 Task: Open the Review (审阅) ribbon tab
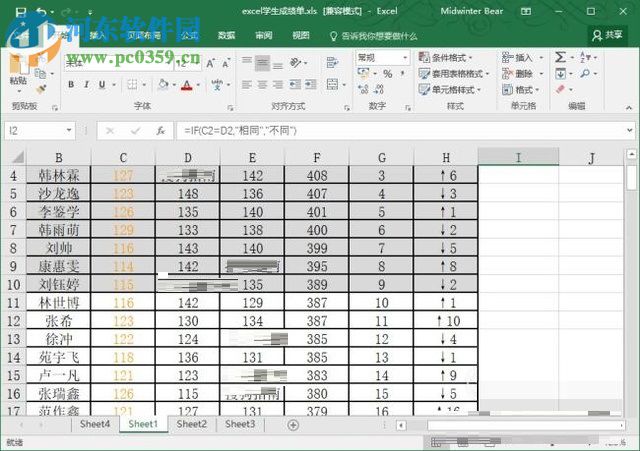click(x=264, y=36)
